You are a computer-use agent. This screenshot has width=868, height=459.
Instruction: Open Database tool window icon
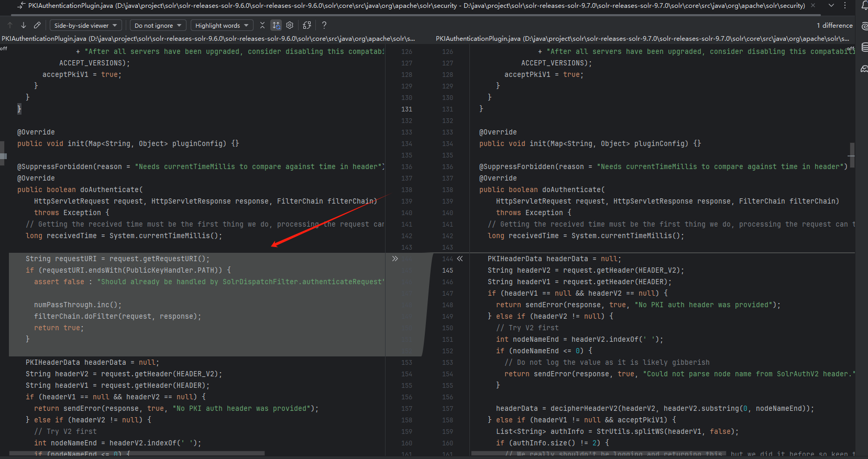point(864,48)
